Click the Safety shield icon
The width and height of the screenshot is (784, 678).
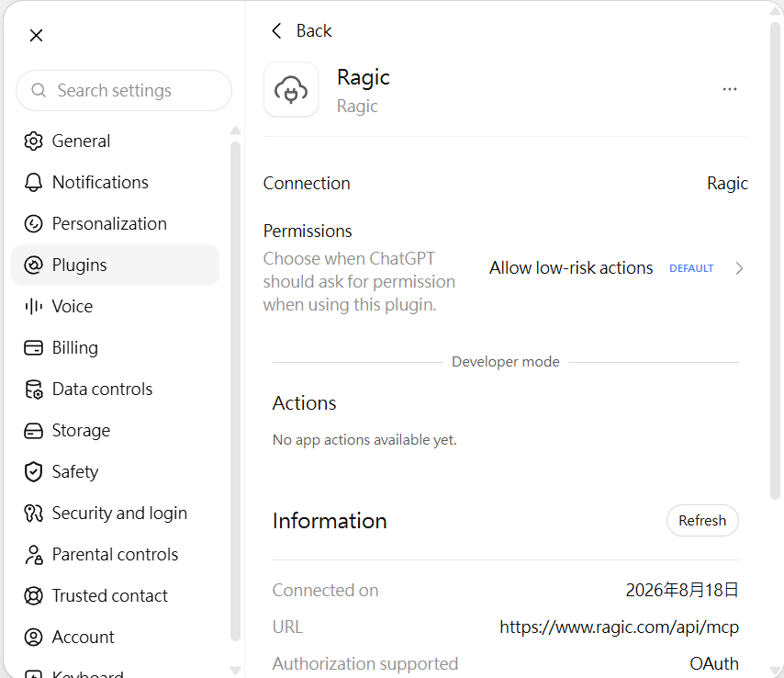[x=33, y=471]
